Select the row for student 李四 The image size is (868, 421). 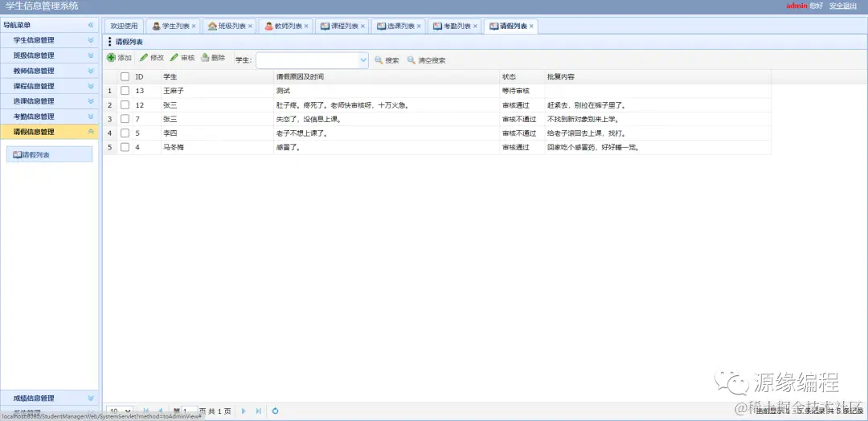pos(436,133)
